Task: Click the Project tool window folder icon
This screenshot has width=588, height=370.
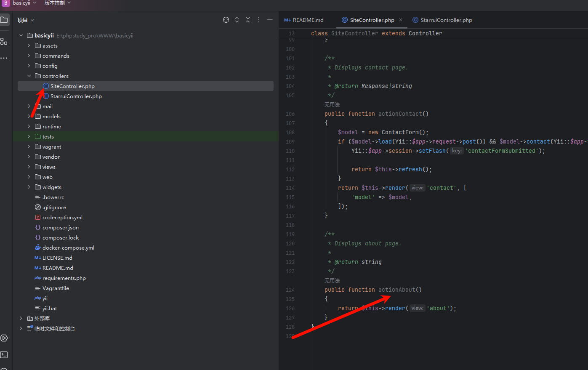Action: (4, 20)
